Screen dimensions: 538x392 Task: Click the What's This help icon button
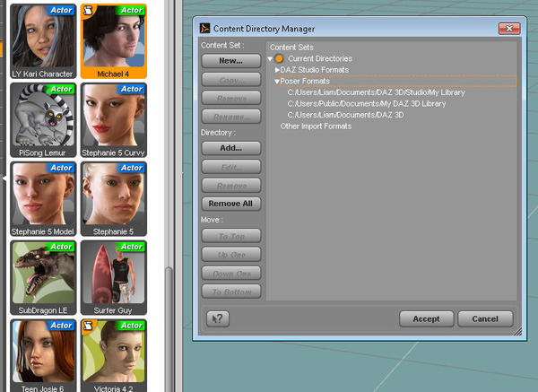pos(218,318)
